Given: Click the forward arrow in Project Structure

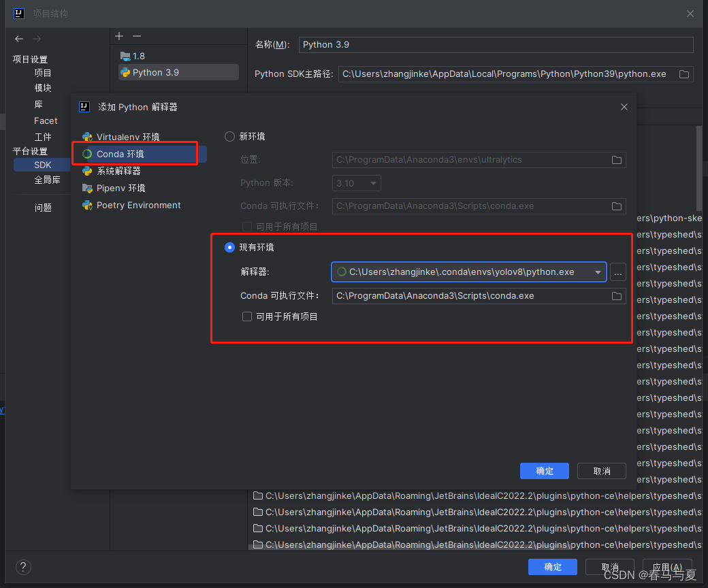Looking at the screenshot, I should (37, 39).
